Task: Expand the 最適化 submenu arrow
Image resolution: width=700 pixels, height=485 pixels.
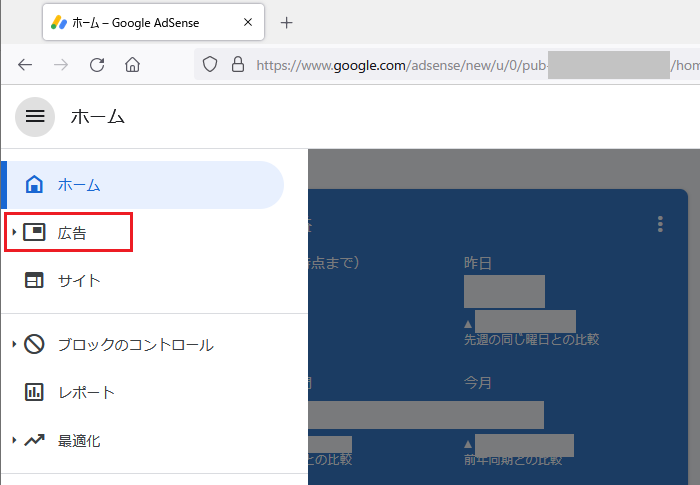Action: pyautogui.click(x=14, y=441)
